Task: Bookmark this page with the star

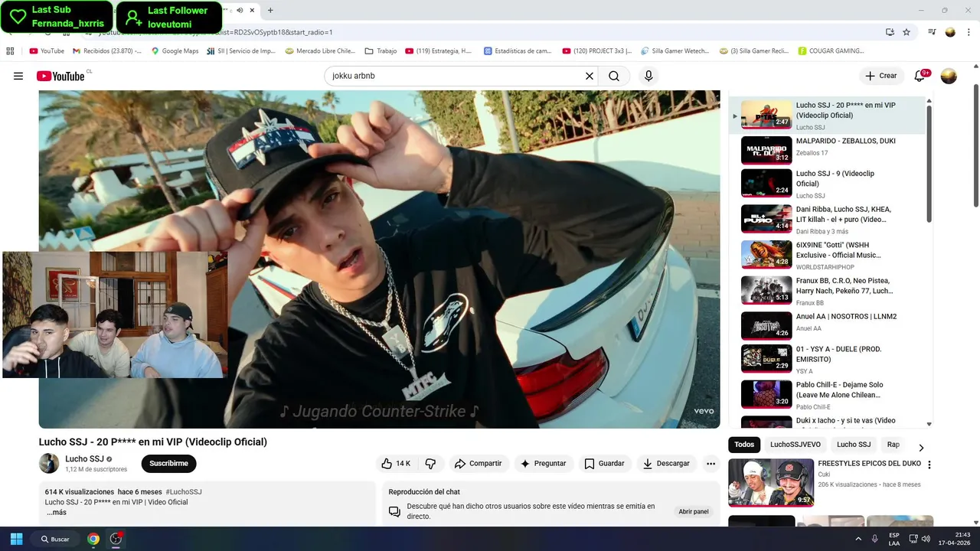Action: pyautogui.click(x=906, y=32)
